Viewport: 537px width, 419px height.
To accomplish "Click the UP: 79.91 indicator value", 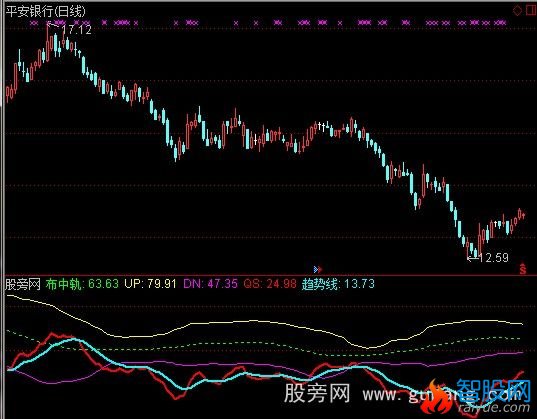I will (x=150, y=284).
